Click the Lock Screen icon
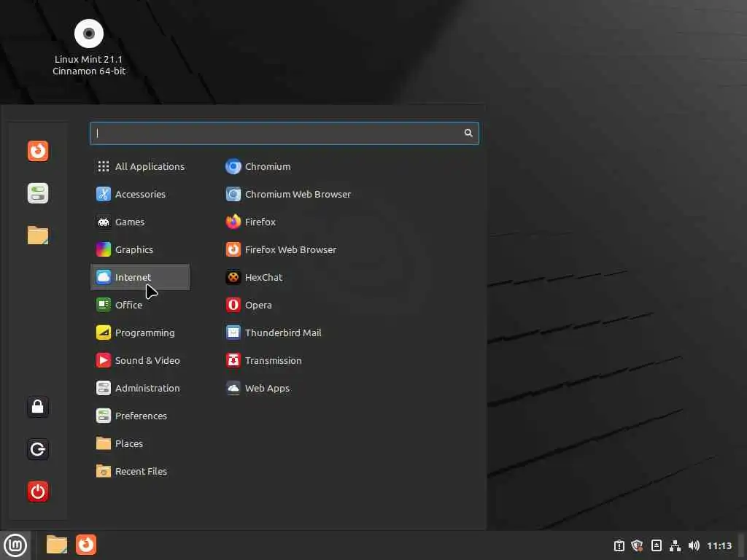 38,407
